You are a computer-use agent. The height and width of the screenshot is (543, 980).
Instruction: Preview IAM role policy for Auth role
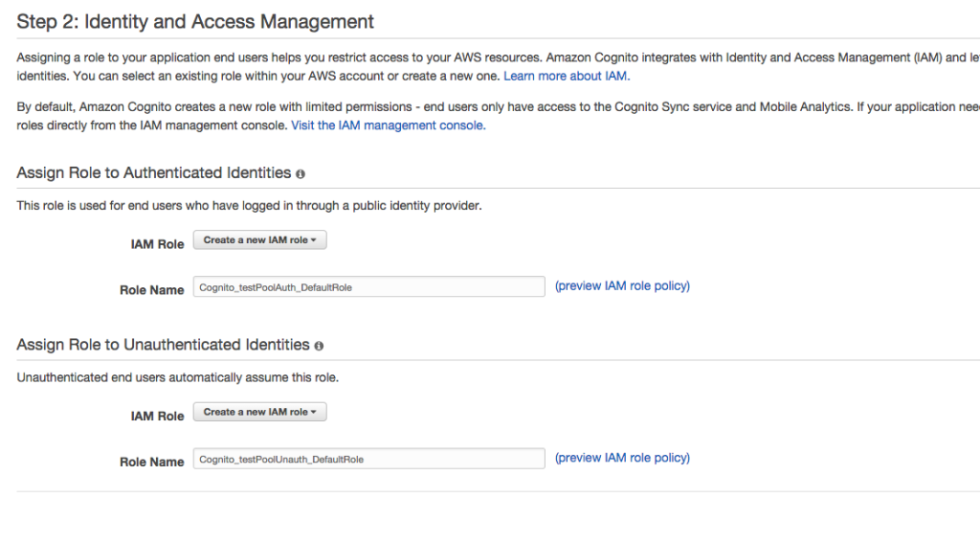622,286
